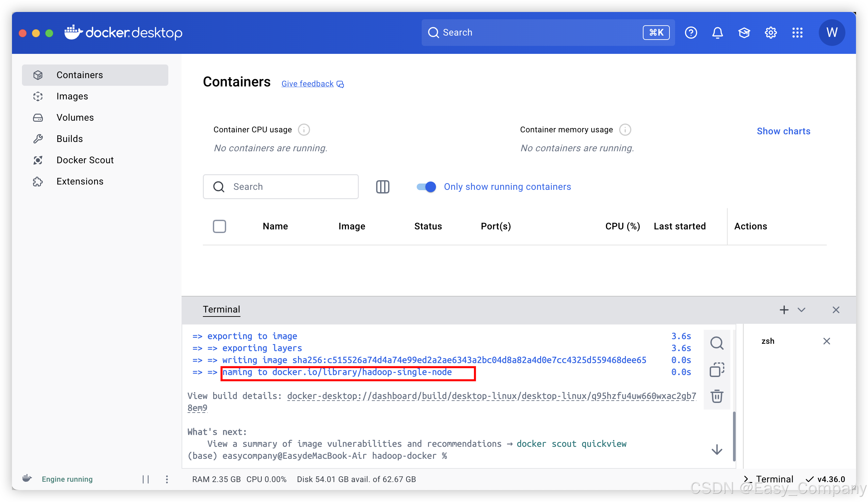Click the writing image sha256 line
This screenshot has width=868, height=502.
434,360
